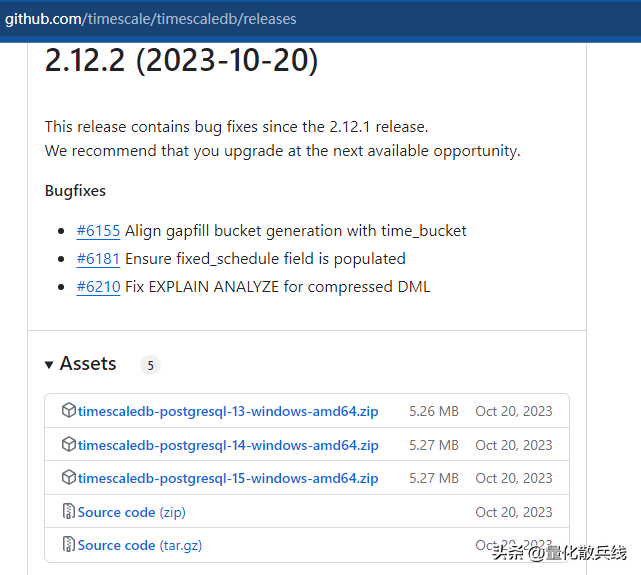641x575 pixels.
Task: Click Oct 20, 2023 date on postgresql-13 row
Action: point(513,411)
